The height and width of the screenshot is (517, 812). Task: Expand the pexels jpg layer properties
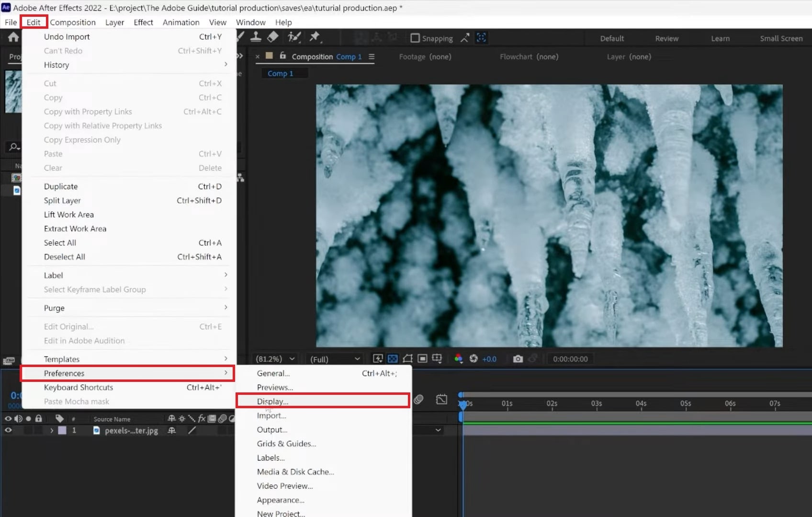[52, 430]
